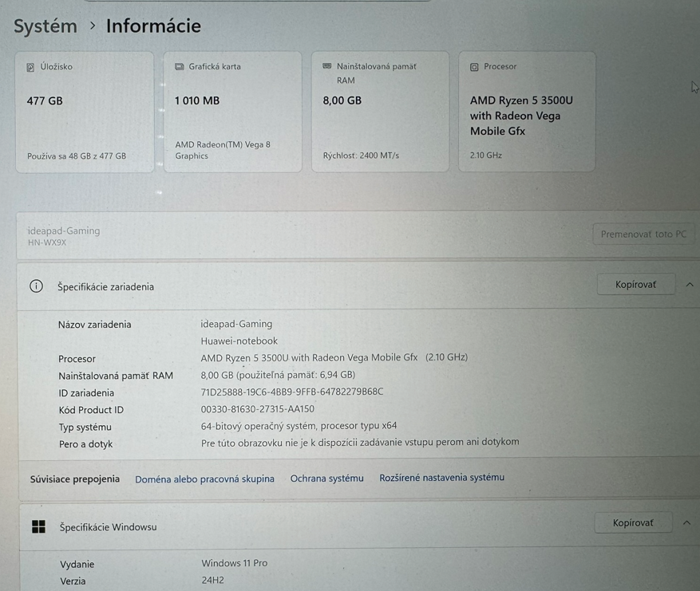
Task: Click the Procesor chip icon
Action: tap(474, 67)
